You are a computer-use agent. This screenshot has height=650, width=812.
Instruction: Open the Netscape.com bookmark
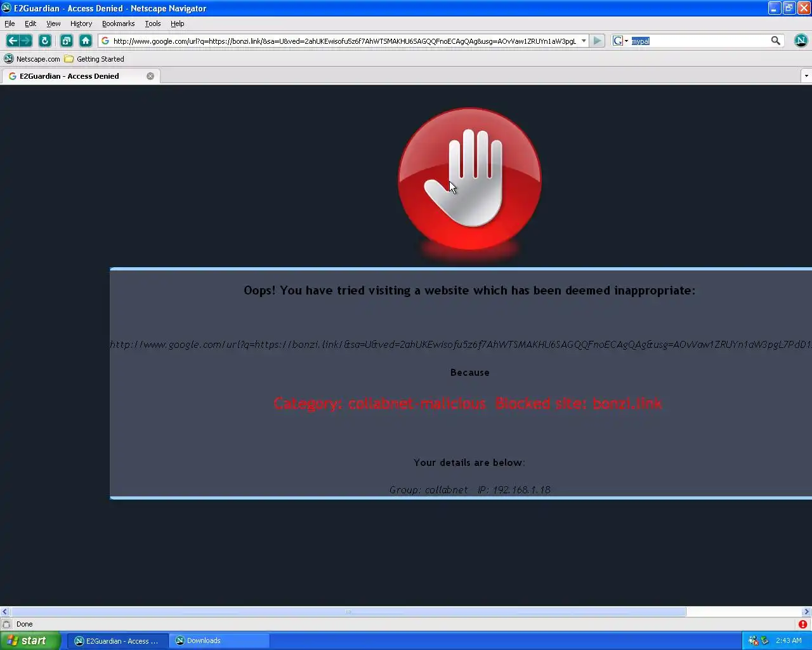[x=32, y=59]
